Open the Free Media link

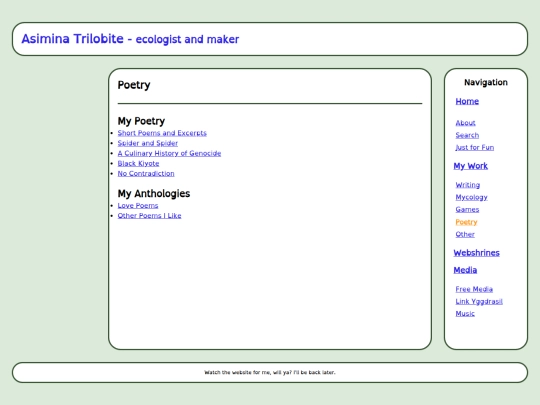pos(474,289)
